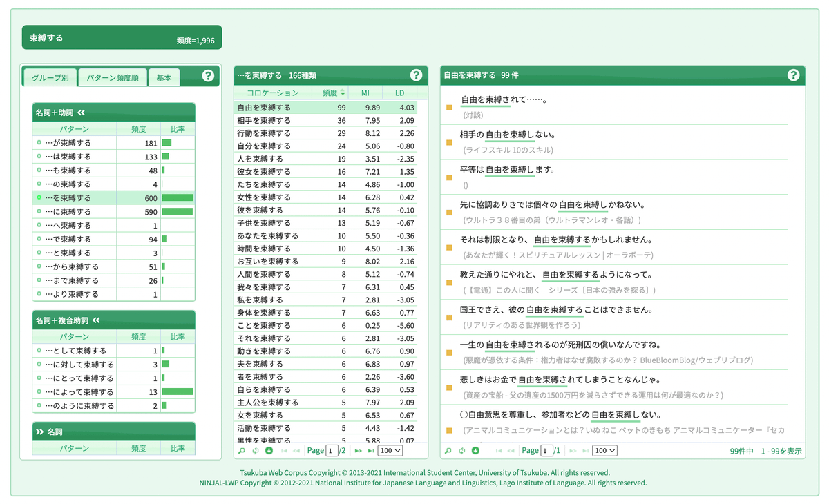
Task: Expand the 名詞 group section
Action: tap(40, 432)
